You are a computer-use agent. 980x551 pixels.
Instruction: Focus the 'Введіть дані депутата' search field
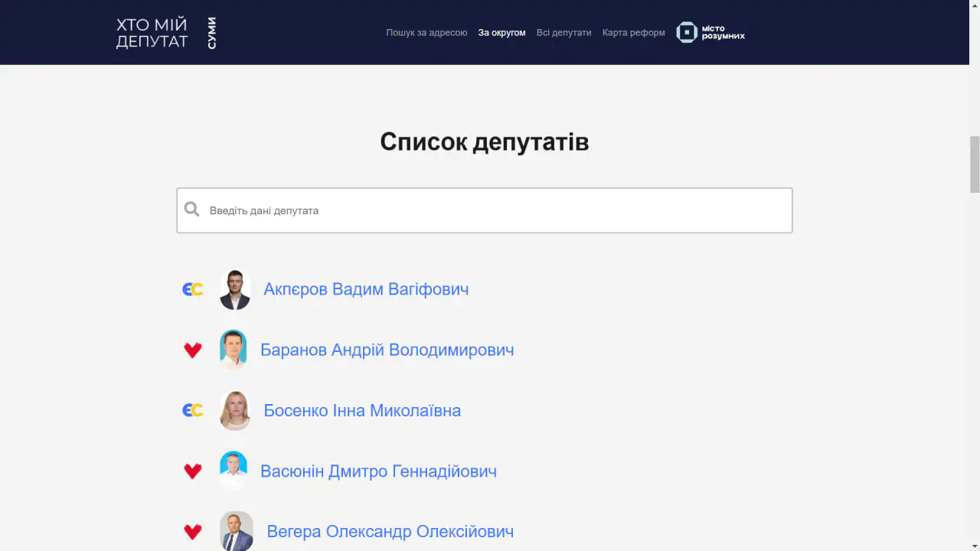(498, 210)
